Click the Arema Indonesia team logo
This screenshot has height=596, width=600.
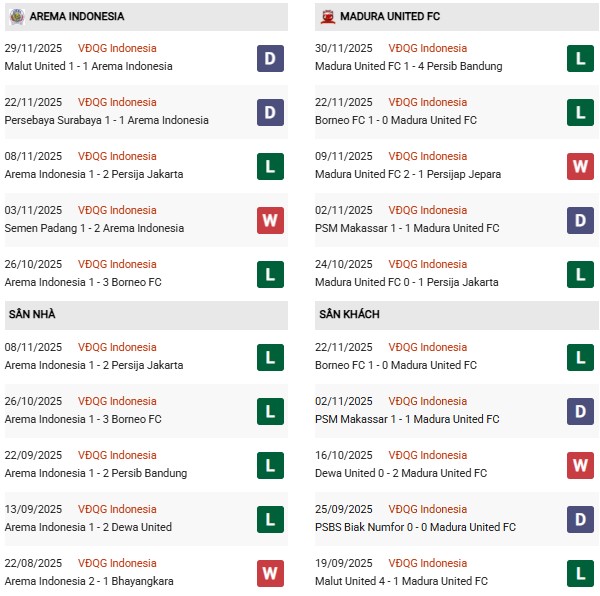pos(16,16)
